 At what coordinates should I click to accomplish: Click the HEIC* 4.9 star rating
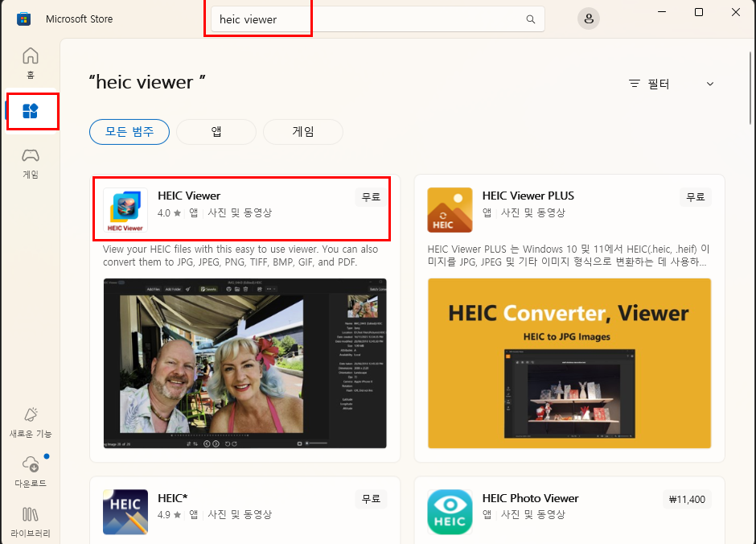(x=169, y=514)
